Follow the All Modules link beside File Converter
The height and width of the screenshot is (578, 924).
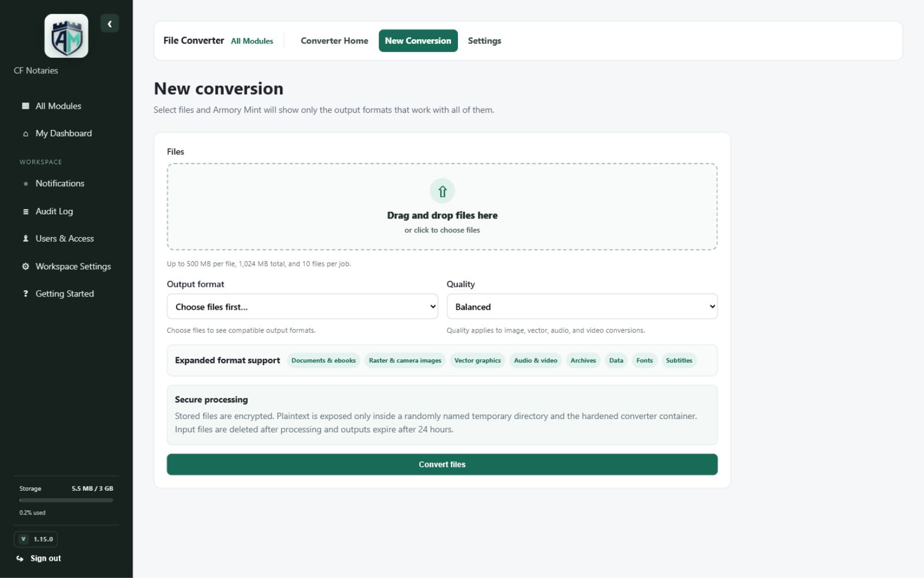[252, 41]
